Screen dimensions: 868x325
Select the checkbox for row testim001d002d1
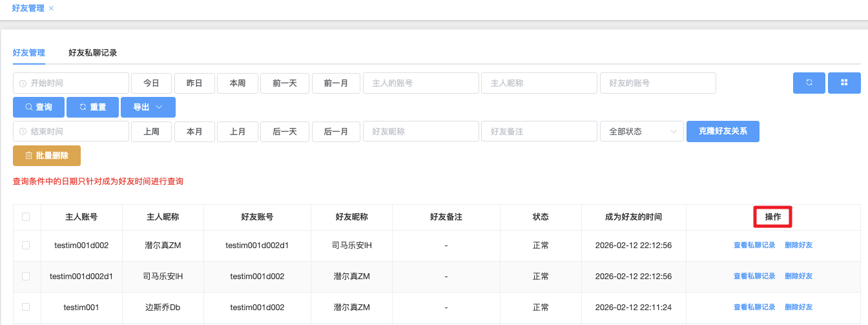(x=26, y=277)
